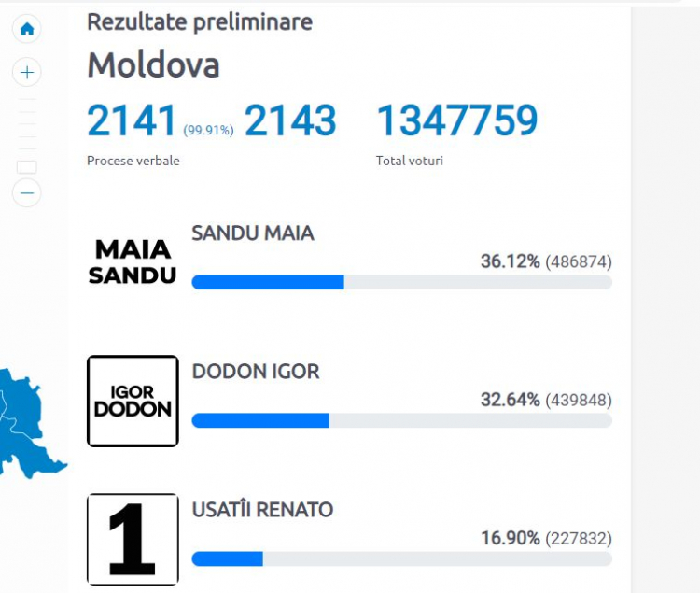
Task: Select the DODON IGOR candidate name
Action: (256, 372)
